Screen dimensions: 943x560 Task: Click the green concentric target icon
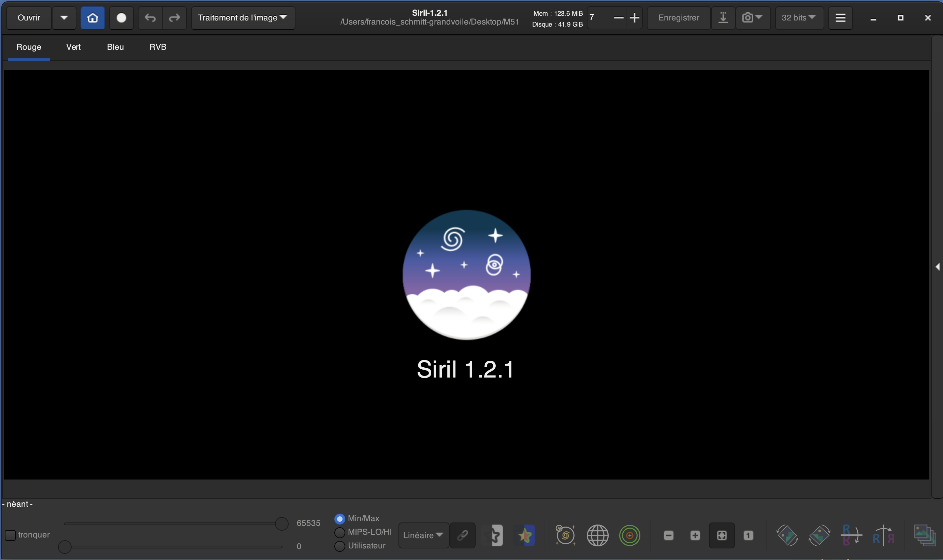629,535
